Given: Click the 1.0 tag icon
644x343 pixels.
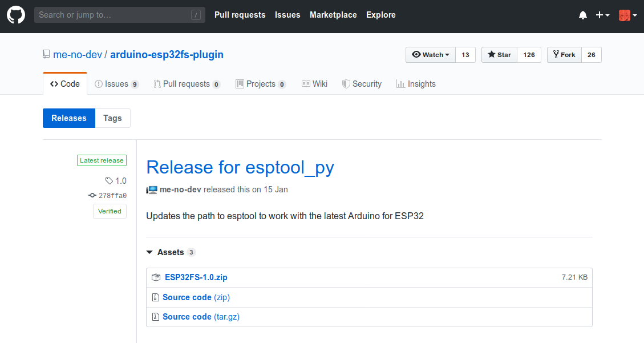Looking at the screenshot, I should [x=109, y=181].
